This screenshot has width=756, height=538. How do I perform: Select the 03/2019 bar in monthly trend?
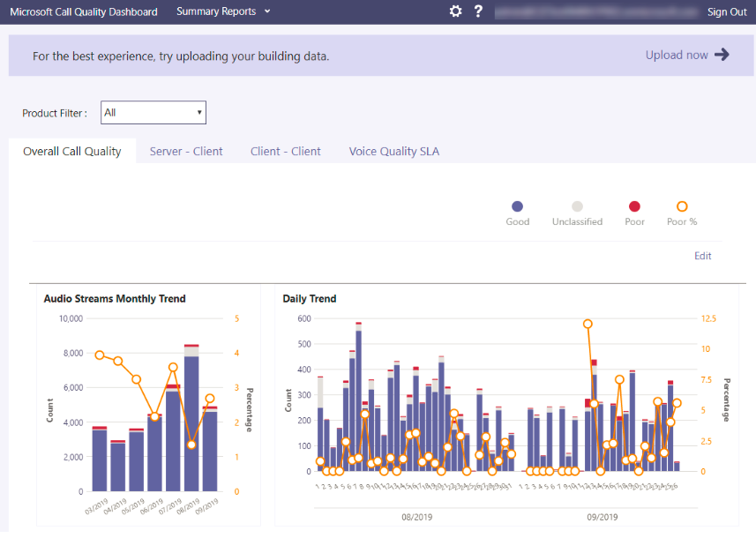tap(100, 459)
